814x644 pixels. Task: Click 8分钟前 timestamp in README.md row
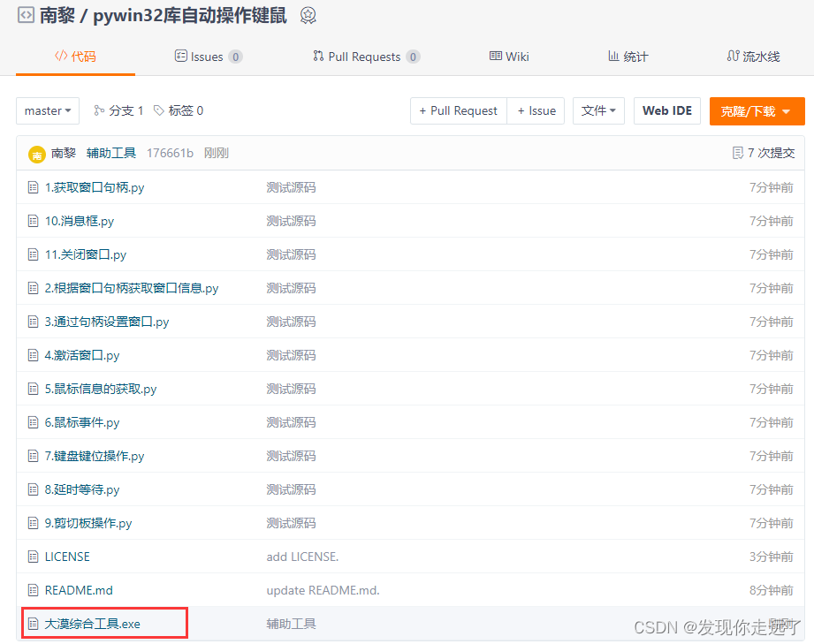[772, 590]
